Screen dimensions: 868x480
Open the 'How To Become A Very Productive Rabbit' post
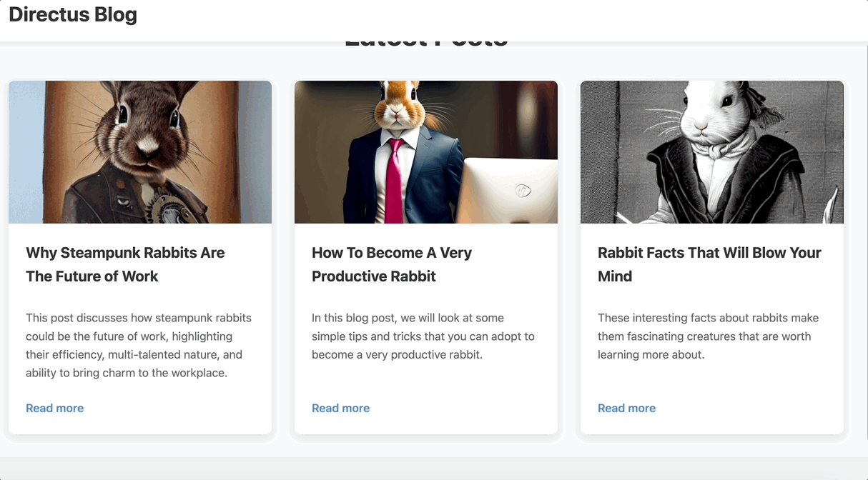tap(391, 264)
